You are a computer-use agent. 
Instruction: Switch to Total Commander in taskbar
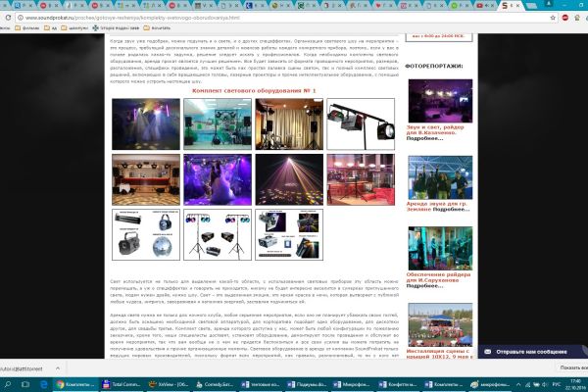click(x=122, y=384)
